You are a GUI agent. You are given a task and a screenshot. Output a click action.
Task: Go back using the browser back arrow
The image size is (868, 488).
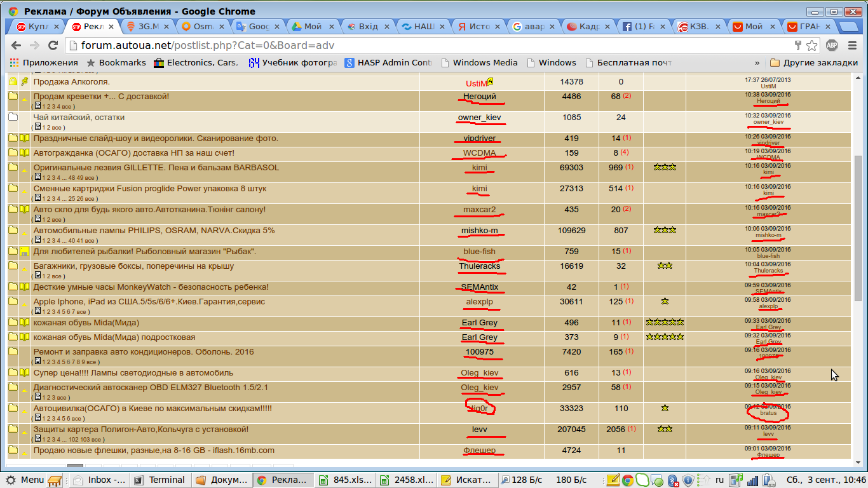[16, 45]
